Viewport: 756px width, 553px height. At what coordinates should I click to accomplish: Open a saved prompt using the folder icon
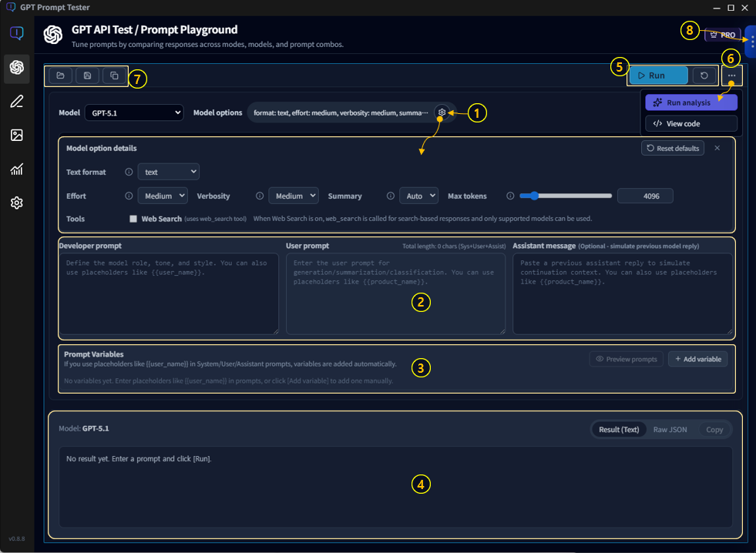[60, 75]
